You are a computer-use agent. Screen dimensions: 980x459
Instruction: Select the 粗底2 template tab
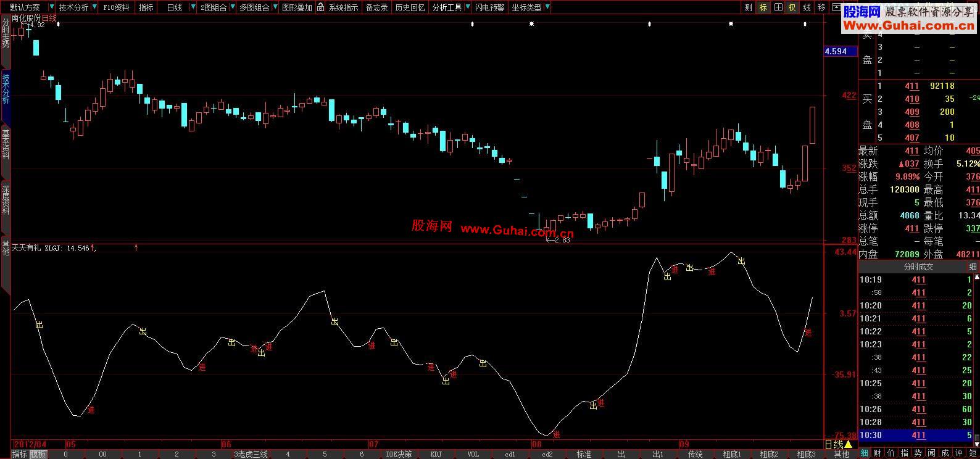coord(769,454)
